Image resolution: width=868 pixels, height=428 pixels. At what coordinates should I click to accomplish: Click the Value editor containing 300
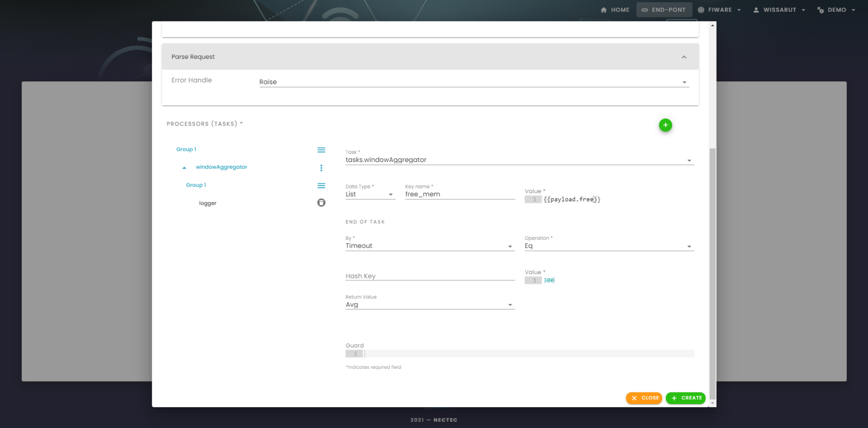click(609, 280)
